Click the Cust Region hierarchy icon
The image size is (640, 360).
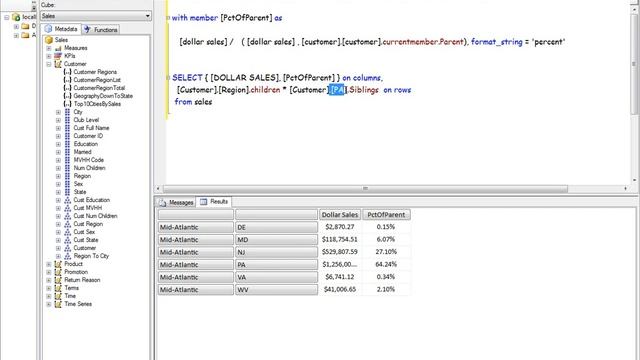tap(67, 224)
